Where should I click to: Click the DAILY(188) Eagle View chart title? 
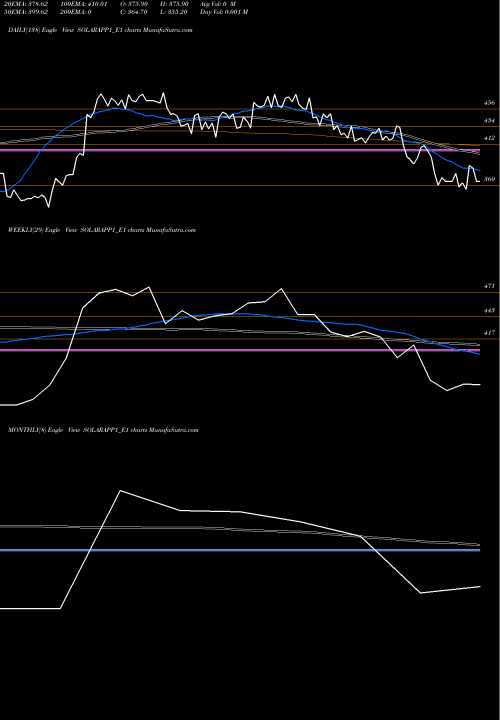click(100, 30)
